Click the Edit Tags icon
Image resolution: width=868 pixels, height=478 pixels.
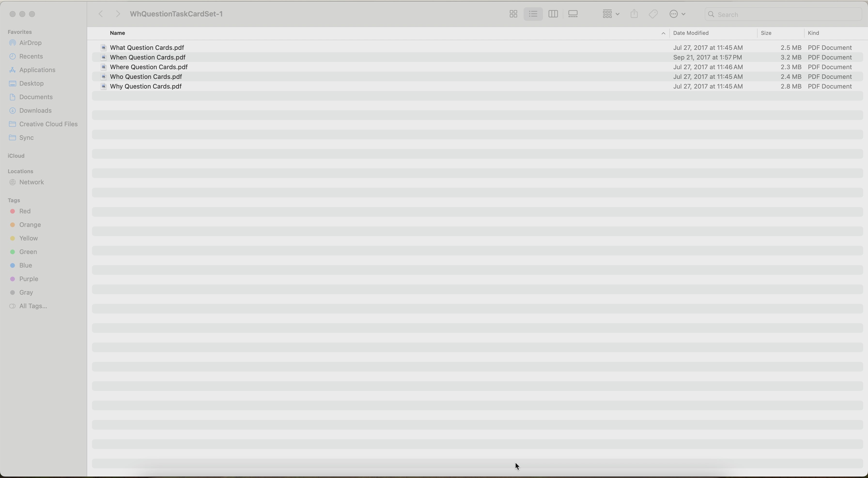(653, 14)
